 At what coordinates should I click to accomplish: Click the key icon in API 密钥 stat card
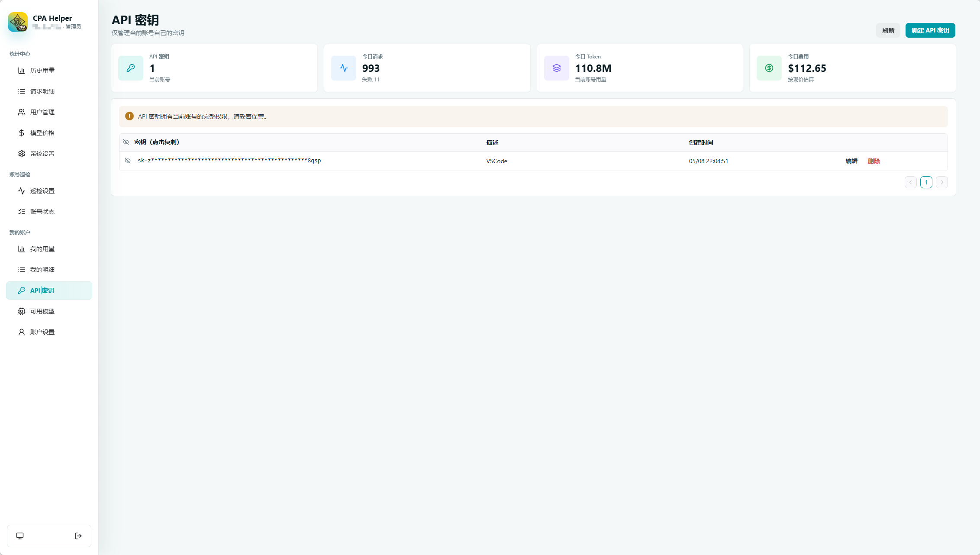coord(131,68)
